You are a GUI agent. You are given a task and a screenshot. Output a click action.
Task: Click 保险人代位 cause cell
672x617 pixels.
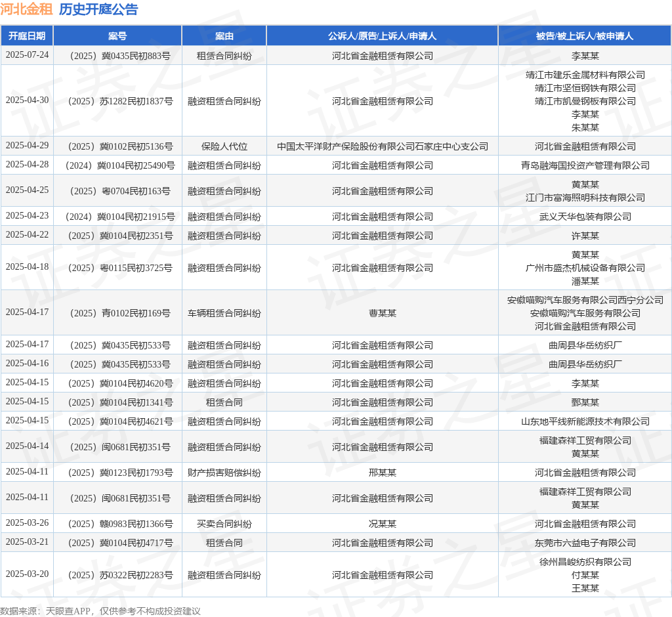(224, 146)
